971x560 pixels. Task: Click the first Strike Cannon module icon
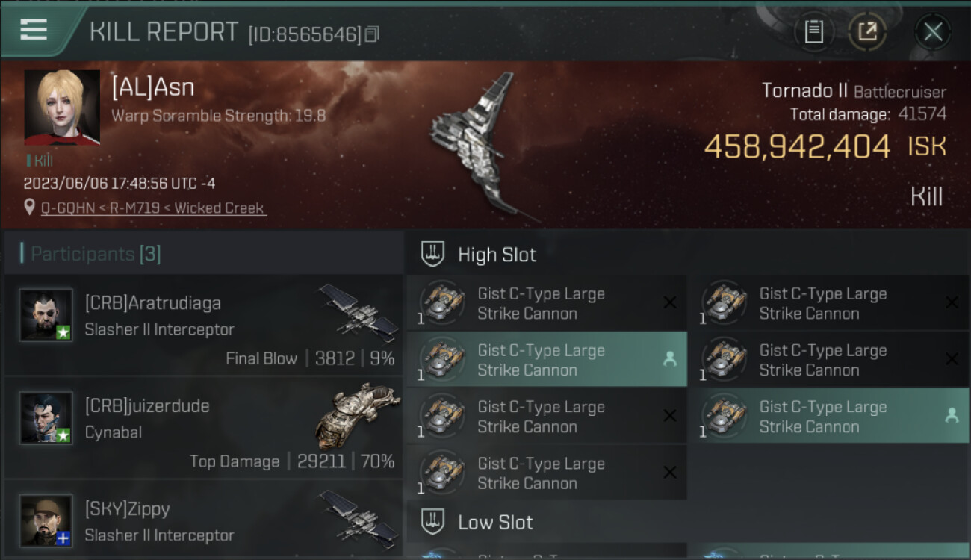pyautogui.click(x=442, y=302)
